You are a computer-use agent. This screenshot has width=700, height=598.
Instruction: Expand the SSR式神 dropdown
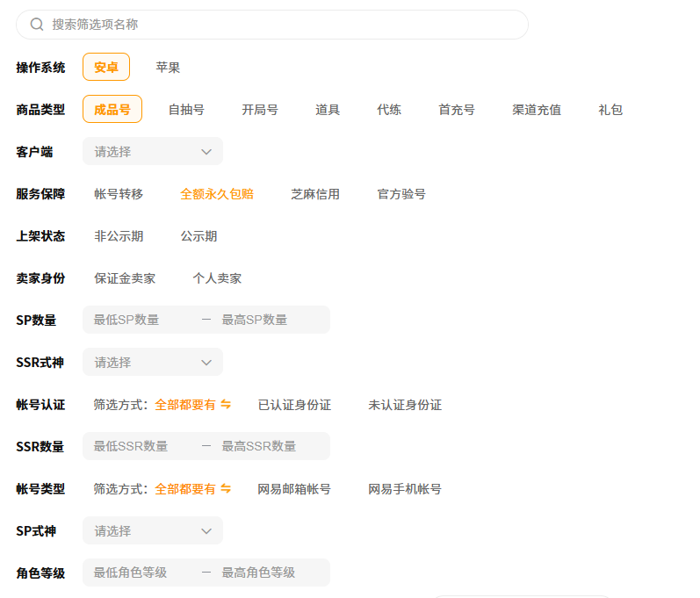153,363
